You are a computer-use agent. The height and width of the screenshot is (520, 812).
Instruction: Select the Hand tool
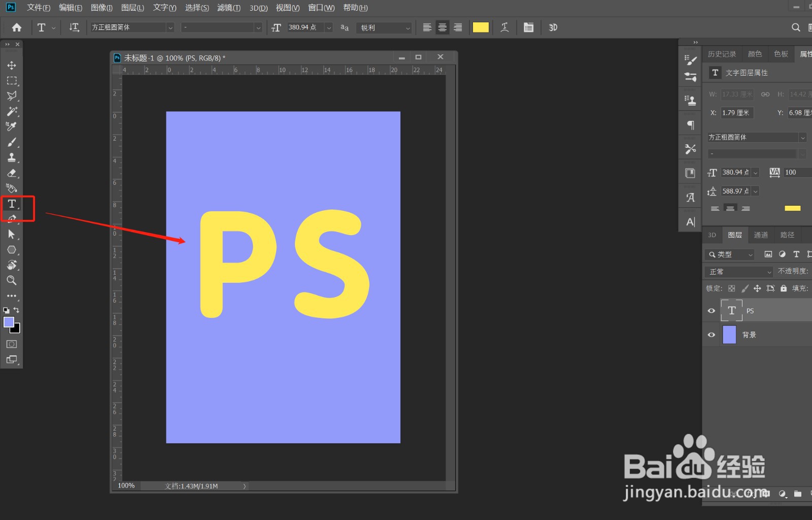click(11, 265)
